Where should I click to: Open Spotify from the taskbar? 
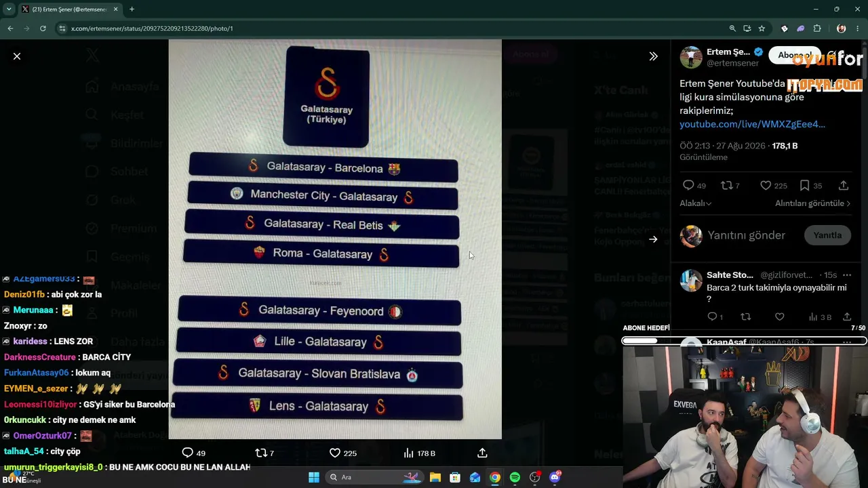coord(515,477)
